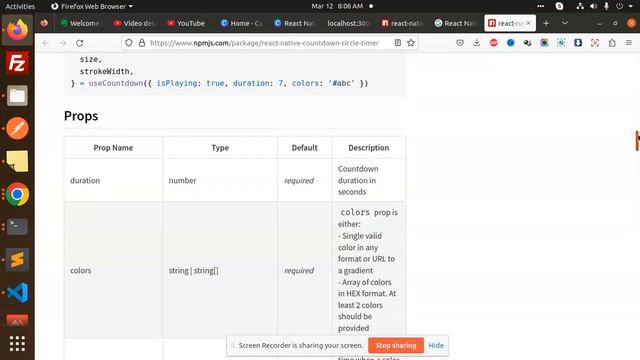Open Skype tray indicator
Screen dimensions: 640x360
559,6
